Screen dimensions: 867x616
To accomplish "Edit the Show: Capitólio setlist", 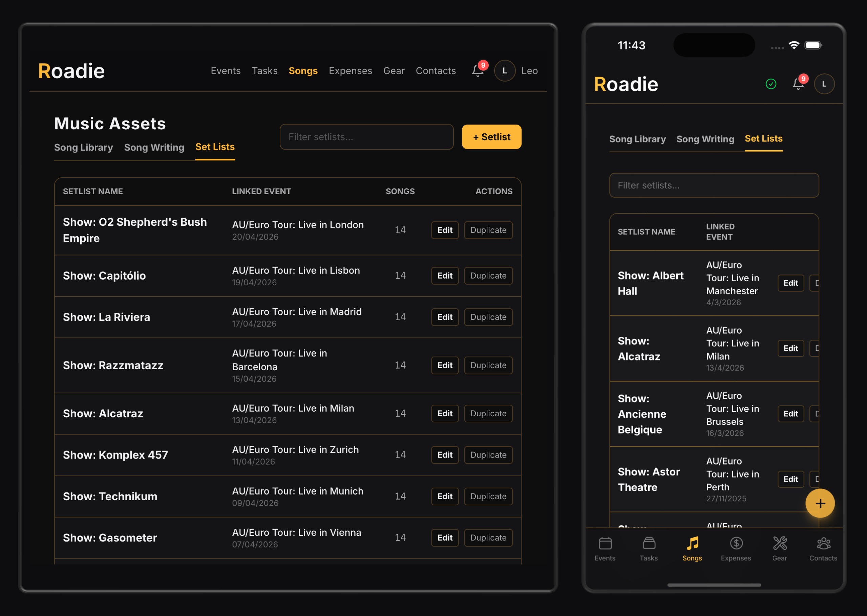I will (444, 276).
